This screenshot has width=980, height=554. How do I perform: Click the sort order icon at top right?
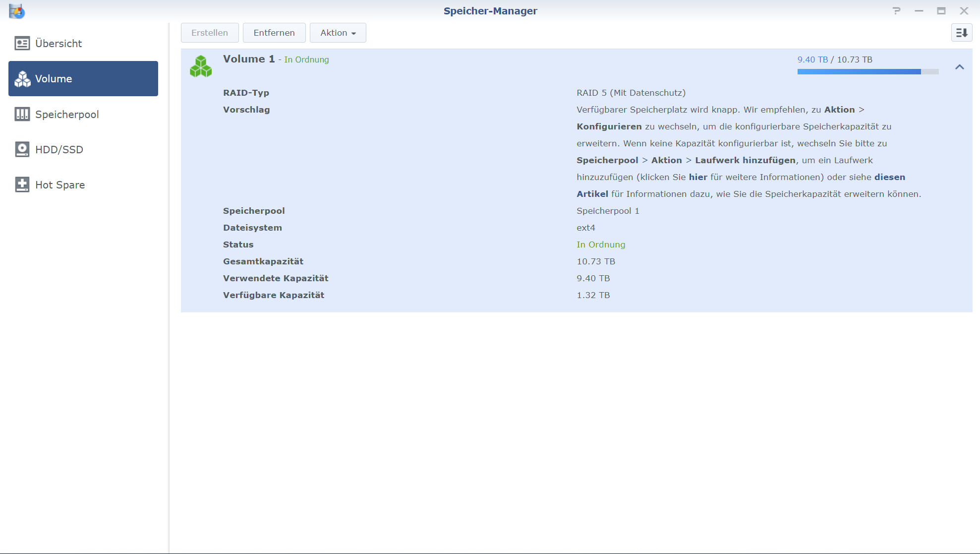pyautogui.click(x=961, y=33)
